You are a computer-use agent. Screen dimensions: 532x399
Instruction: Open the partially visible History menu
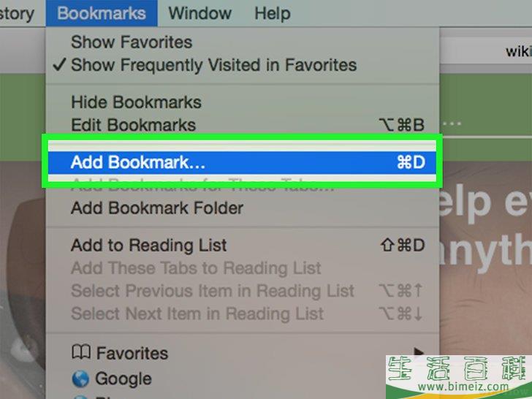pos(17,14)
